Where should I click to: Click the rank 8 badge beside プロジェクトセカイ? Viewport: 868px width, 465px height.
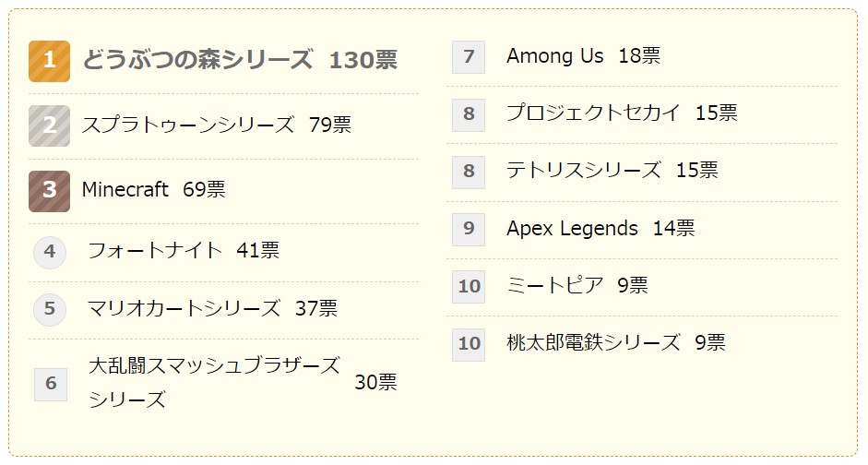coord(469,114)
